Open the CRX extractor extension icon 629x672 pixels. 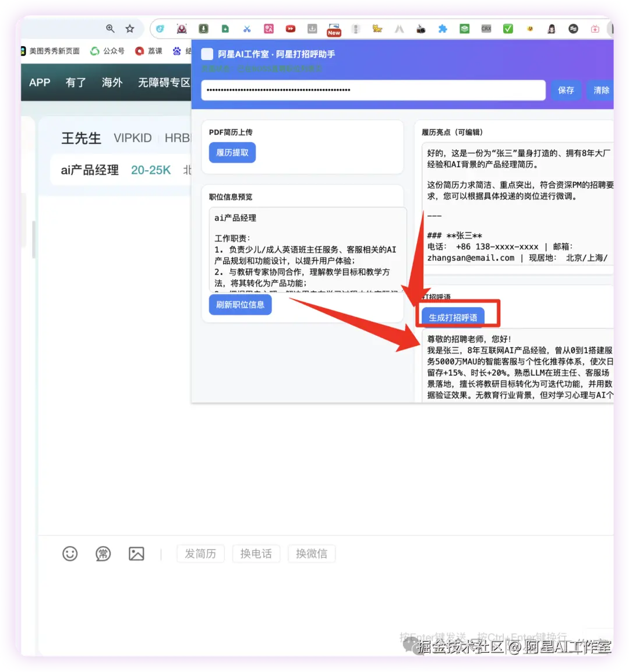pos(486,28)
